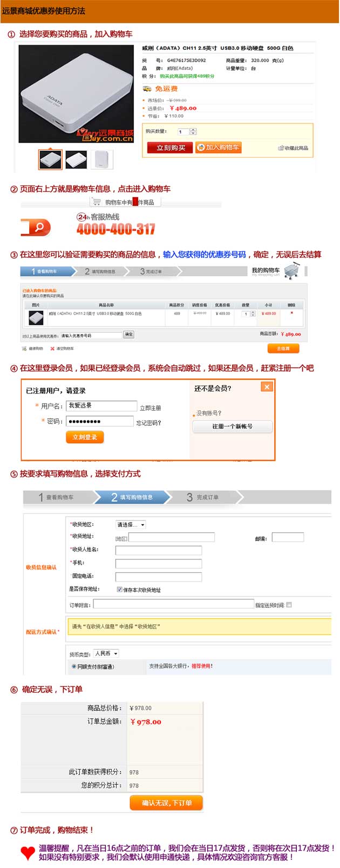340x868 pixels.
Task: Click the orange 去结算 checkout button
Action: (x=283, y=349)
